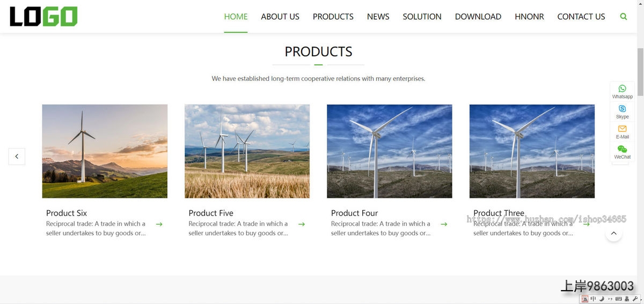Viewport: 644px width, 304px height.
Task: Click the scroll back-to-top arrow button
Action: pyautogui.click(x=613, y=233)
